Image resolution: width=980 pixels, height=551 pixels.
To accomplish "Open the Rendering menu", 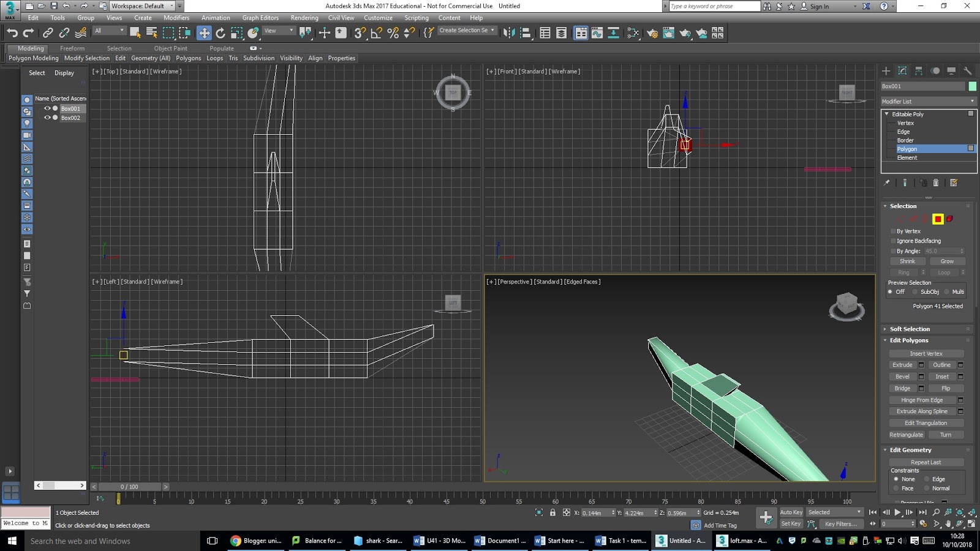I will [x=304, y=18].
